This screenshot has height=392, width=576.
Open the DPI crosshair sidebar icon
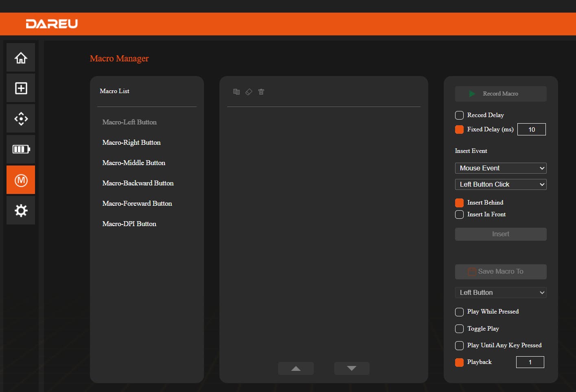pos(21,119)
